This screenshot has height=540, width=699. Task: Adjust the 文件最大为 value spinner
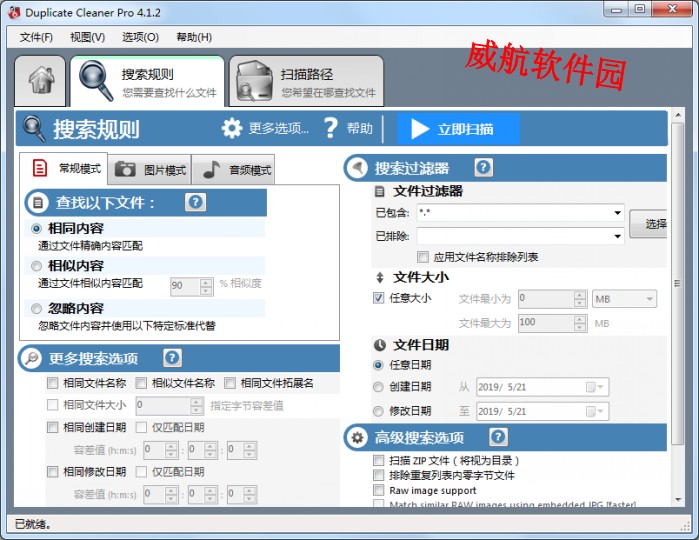click(x=580, y=323)
